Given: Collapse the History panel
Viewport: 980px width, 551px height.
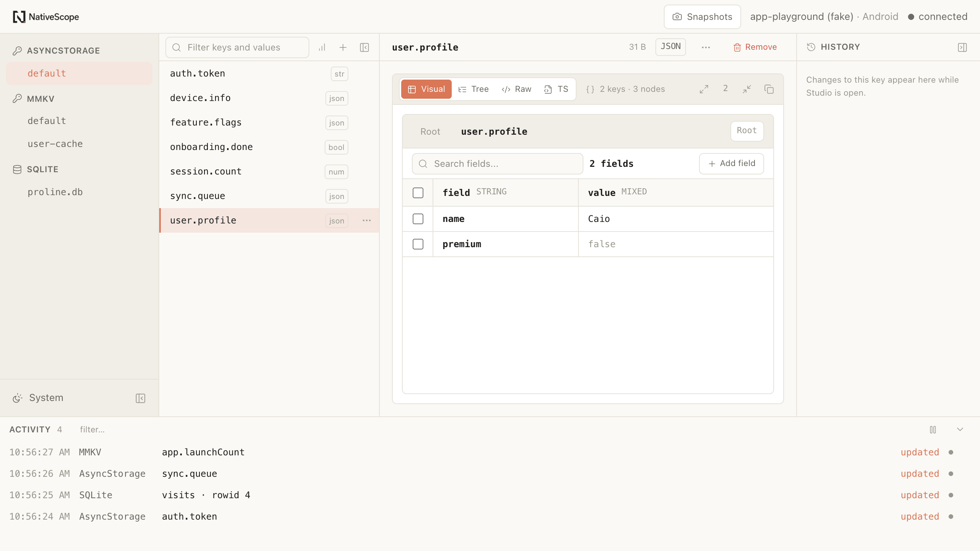Looking at the screenshot, I should click(962, 47).
